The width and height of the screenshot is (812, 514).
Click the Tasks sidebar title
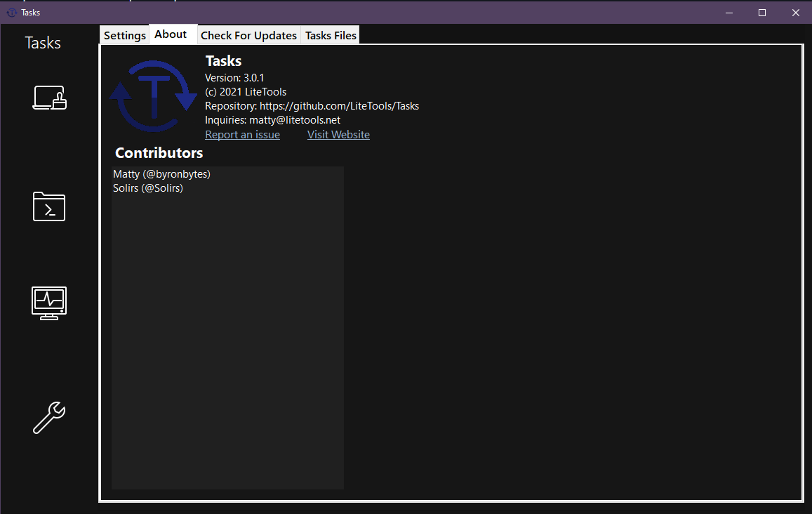pyautogui.click(x=43, y=43)
